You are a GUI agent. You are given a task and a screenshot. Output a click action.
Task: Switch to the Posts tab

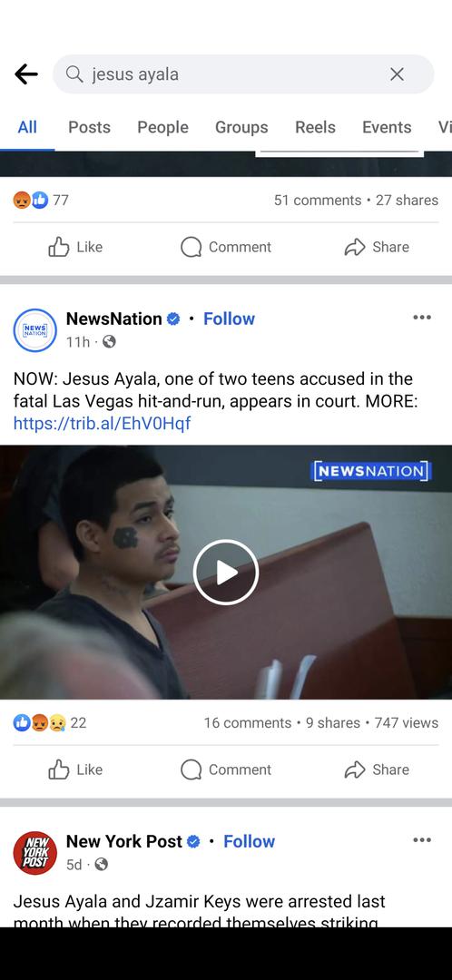click(89, 128)
